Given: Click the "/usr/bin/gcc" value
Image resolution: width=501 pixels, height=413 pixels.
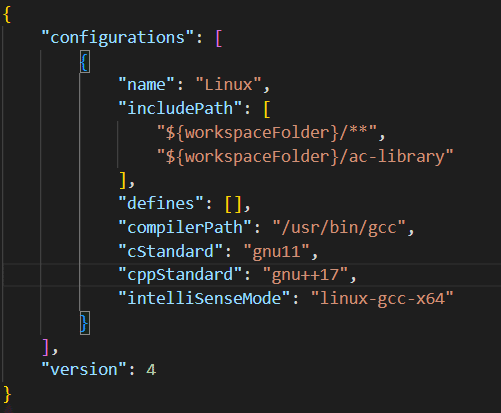Looking at the screenshot, I should (339, 228).
